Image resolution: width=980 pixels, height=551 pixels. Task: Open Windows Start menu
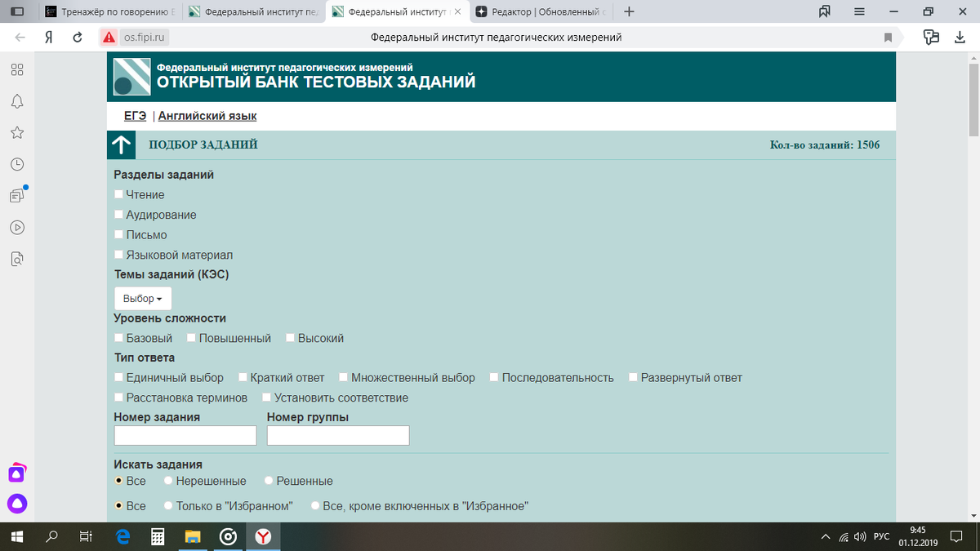point(17,536)
